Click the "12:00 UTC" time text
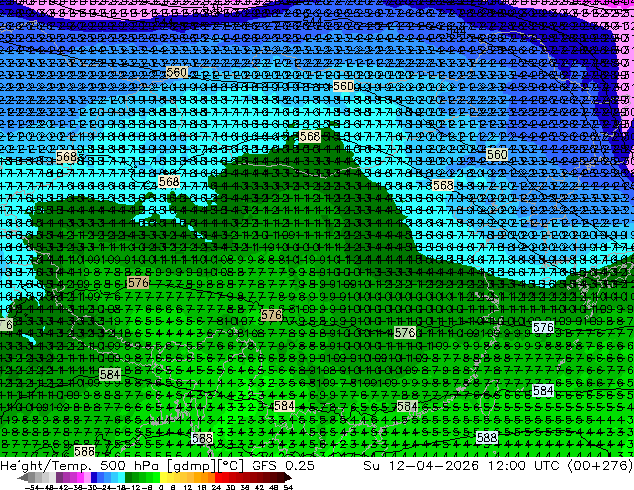The width and height of the screenshot is (634, 490). coord(523,465)
